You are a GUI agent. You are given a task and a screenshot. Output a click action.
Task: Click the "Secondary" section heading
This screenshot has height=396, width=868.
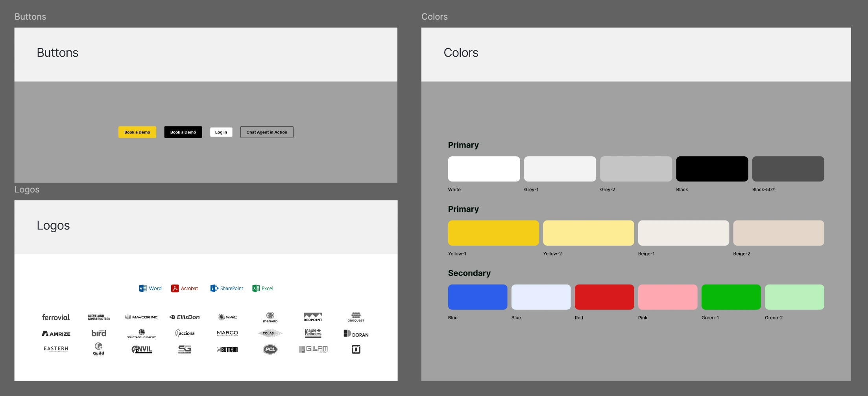coord(469,273)
